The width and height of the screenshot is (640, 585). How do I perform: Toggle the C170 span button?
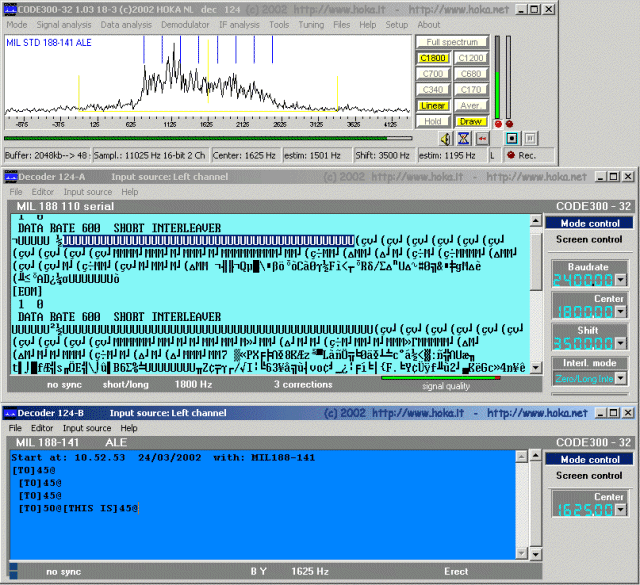point(471,89)
